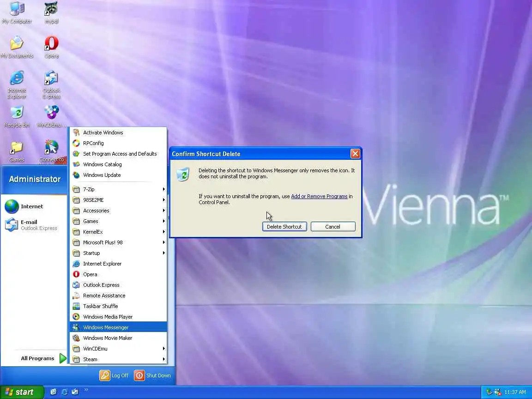Click the Administrator user name header
The height and width of the screenshot is (399, 532).
(35, 179)
